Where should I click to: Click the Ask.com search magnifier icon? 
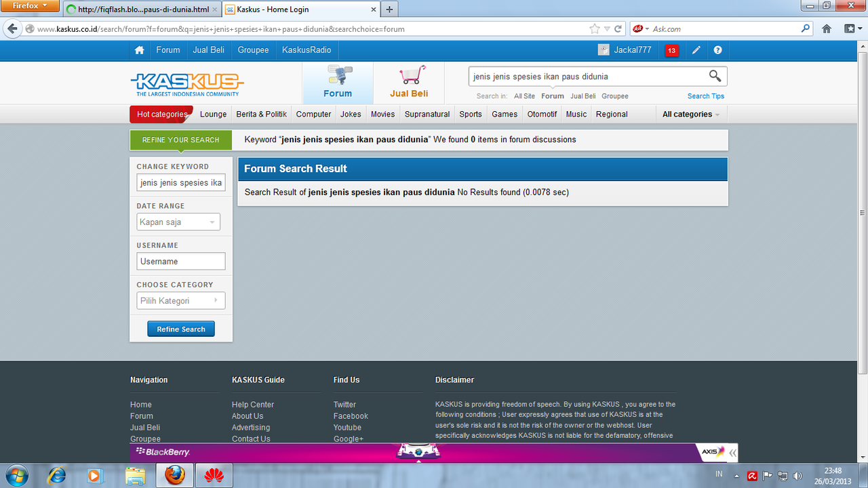point(806,28)
